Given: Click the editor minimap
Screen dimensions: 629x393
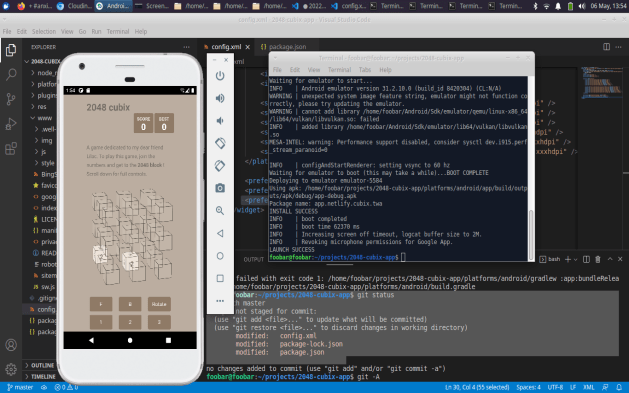Looking at the screenshot, I should 602,83.
